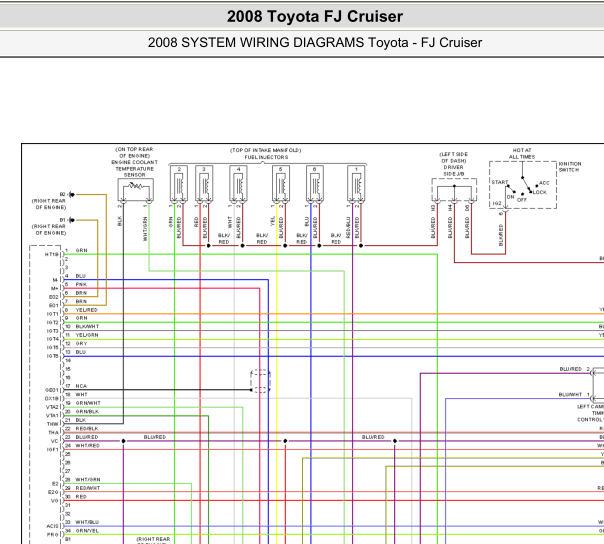Click the BLU/WHT label near the camshaft timing connector
604x544 pixels.
pos(570,395)
